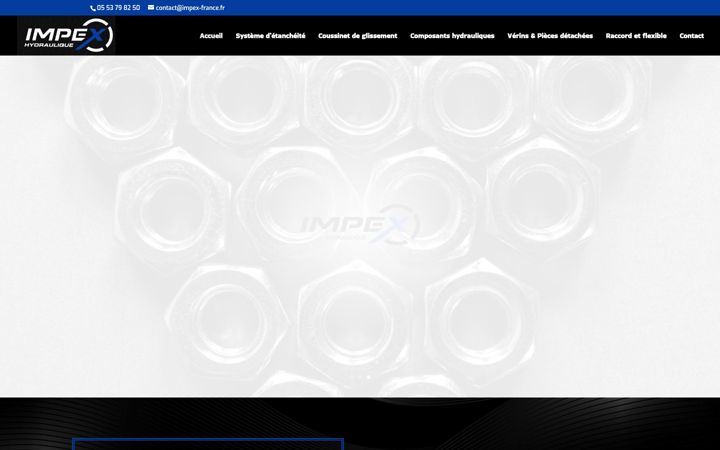This screenshot has width=720, height=450.
Task: Click the phone icon in the top bar
Action: click(93, 8)
